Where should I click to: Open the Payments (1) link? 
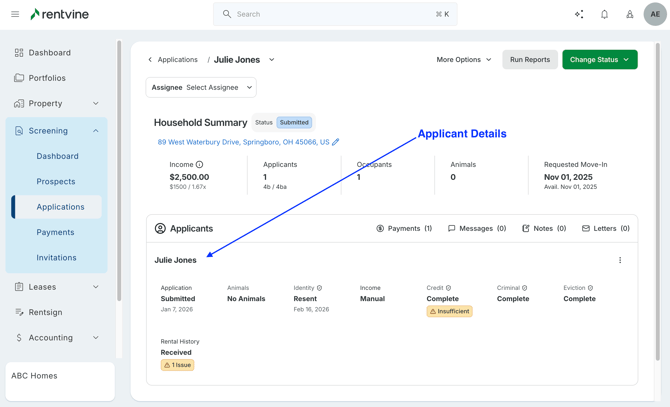(x=404, y=229)
